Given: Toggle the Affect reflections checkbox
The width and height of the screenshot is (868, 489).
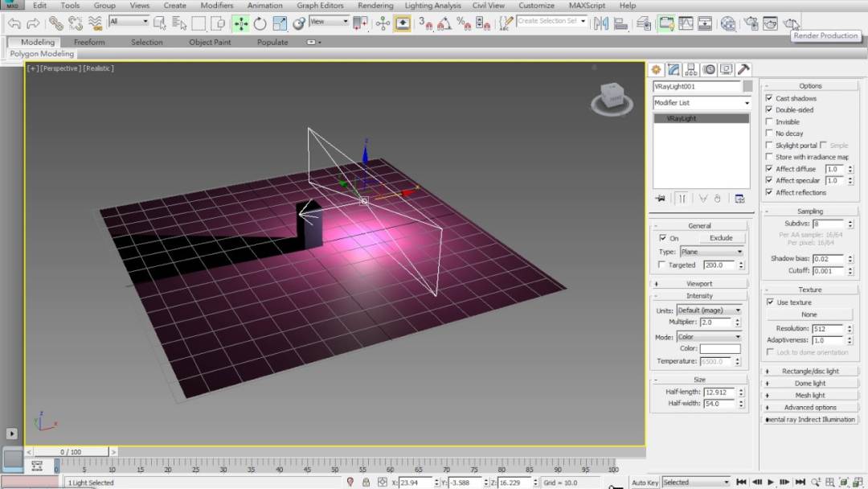Looking at the screenshot, I should (769, 192).
